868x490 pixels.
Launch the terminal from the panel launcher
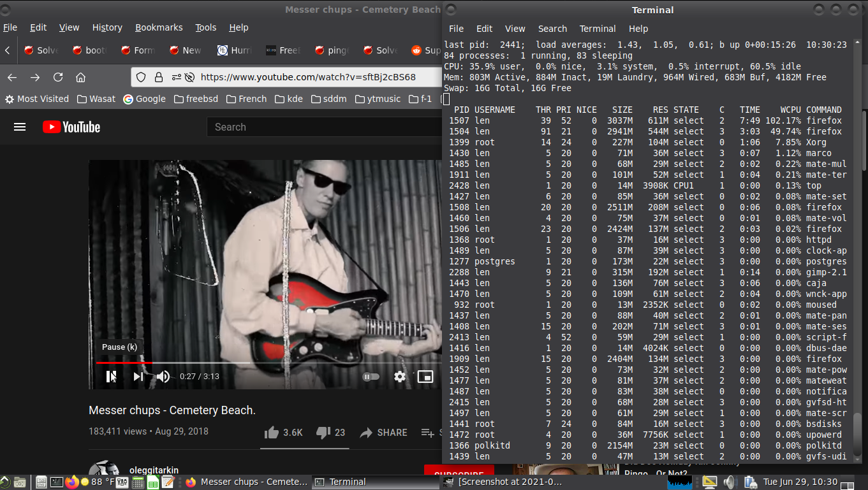[56, 482]
